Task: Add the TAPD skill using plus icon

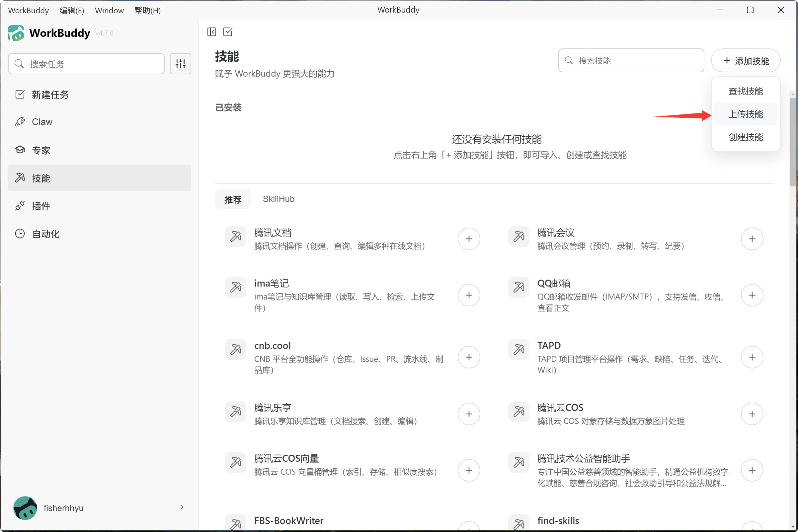Action: (x=752, y=357)
